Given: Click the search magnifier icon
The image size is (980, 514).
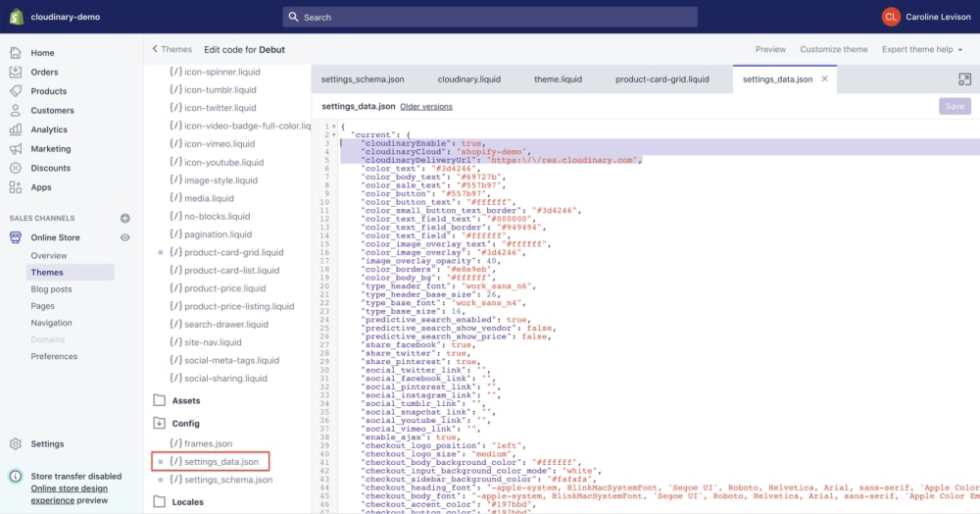Looking at the screenshot, I should click(293, 17).
